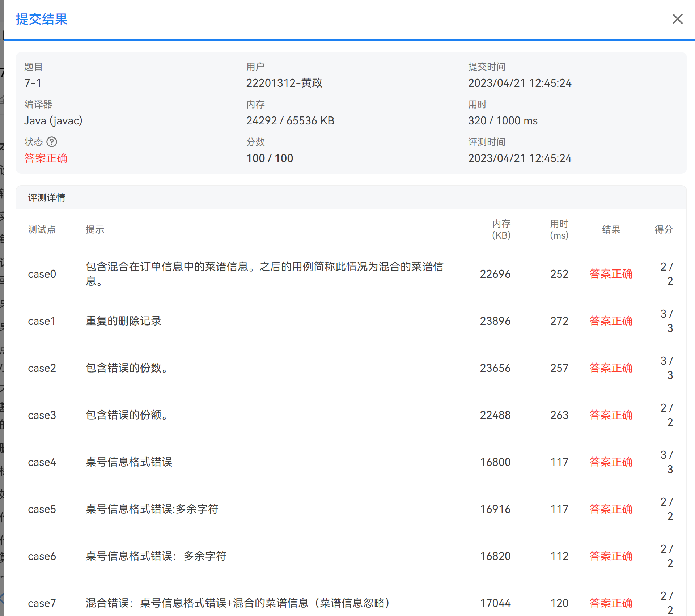Click the 内存 (KB) column header
This screenshot has width=695, height=616.
tap(501, 229)
